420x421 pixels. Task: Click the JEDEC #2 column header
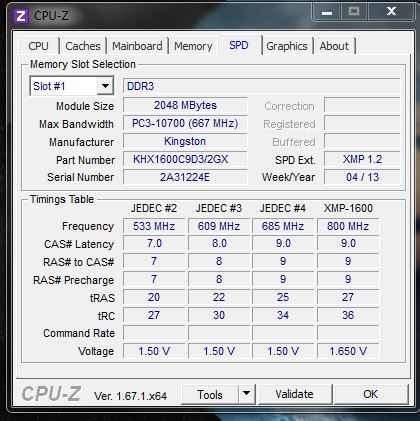coord(154,208)
